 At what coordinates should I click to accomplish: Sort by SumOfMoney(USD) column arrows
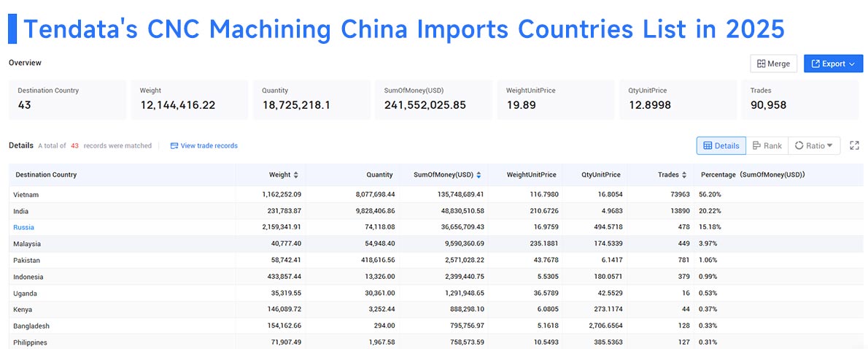(478, 174)
